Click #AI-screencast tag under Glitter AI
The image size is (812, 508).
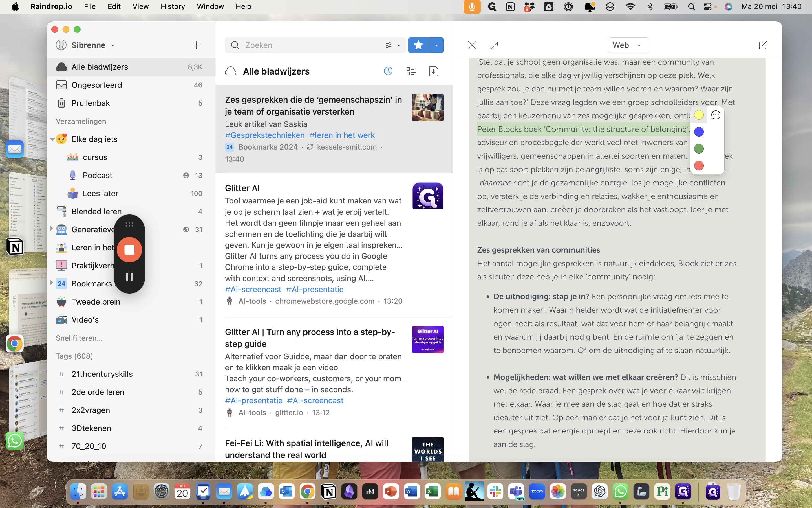[253, 289]
